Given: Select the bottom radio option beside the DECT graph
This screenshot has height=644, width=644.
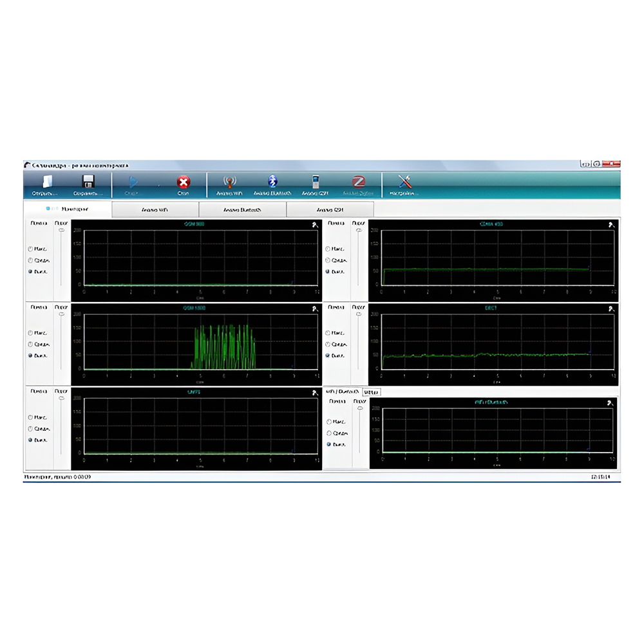Looking at the screenshot, I should tap(328, 355).
